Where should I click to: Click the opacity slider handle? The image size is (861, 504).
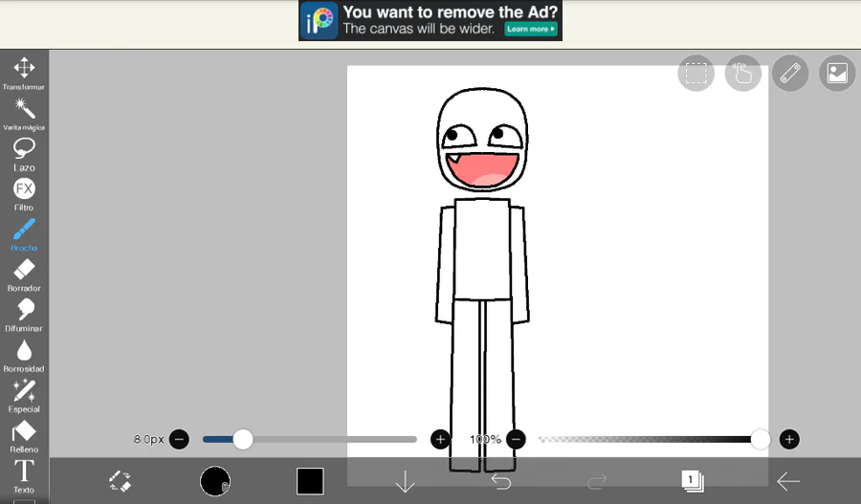760,439
